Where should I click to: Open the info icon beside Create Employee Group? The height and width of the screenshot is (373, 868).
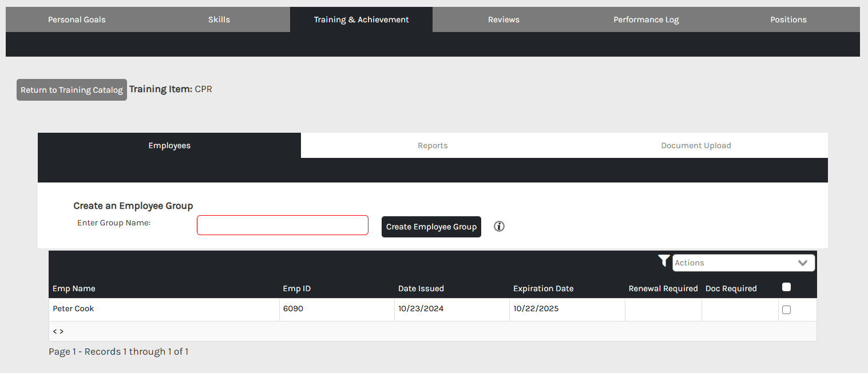(x=499, y=227)
